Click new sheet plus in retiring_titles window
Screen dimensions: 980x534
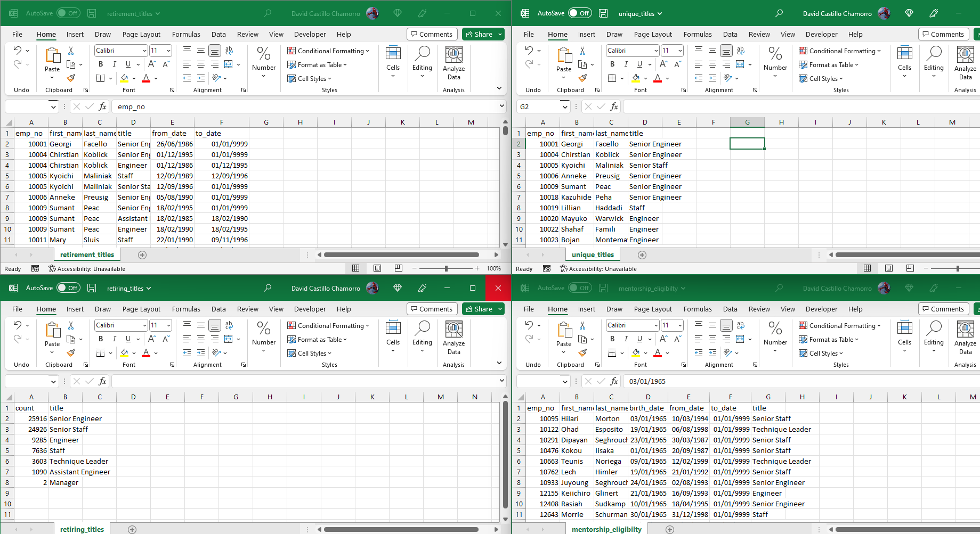[132, 529]
